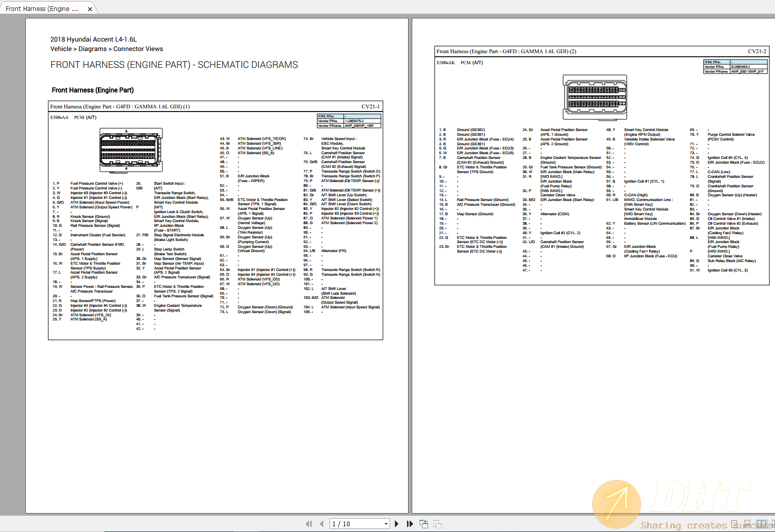The height and width of the screenshot is (532, 775).
Task: Open the page number dropdown
Action: (386, 524)
